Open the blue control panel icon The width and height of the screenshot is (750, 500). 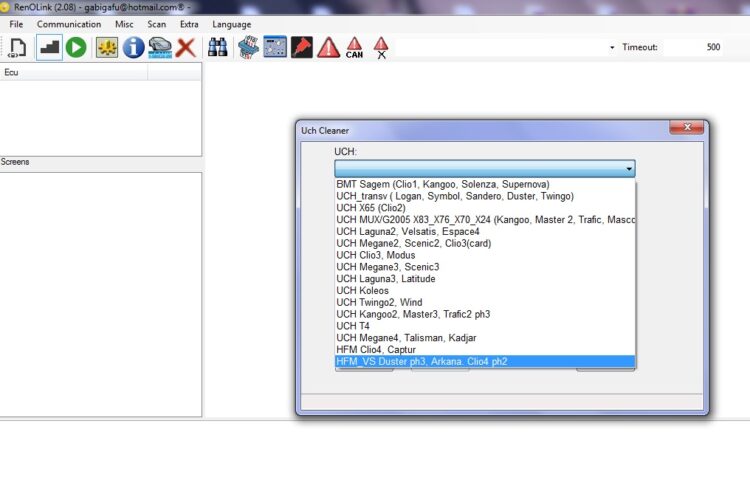tap(275, 47)
